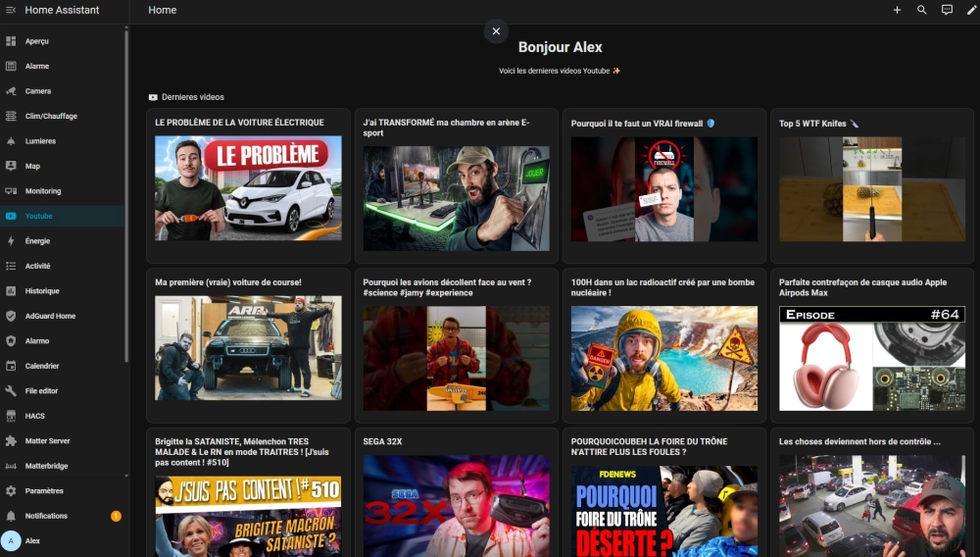Click the AdGuard Home shield icon

pos(11,317)
